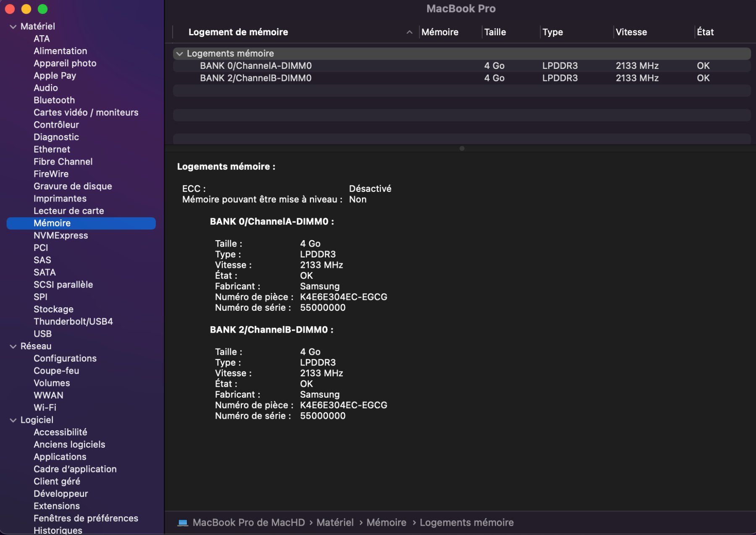Click the MacBook Pro laptop icon in path bar

click(183, 523)
